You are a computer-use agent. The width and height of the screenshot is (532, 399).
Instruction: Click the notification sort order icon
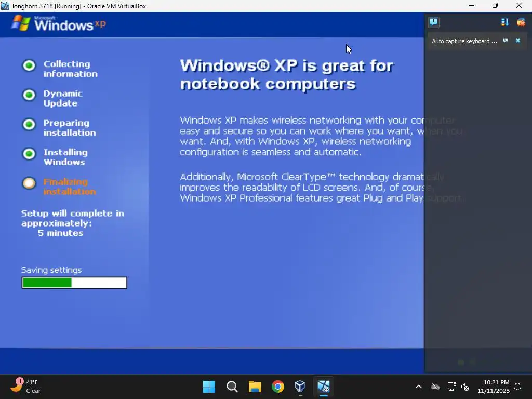[x=504, y=22]
